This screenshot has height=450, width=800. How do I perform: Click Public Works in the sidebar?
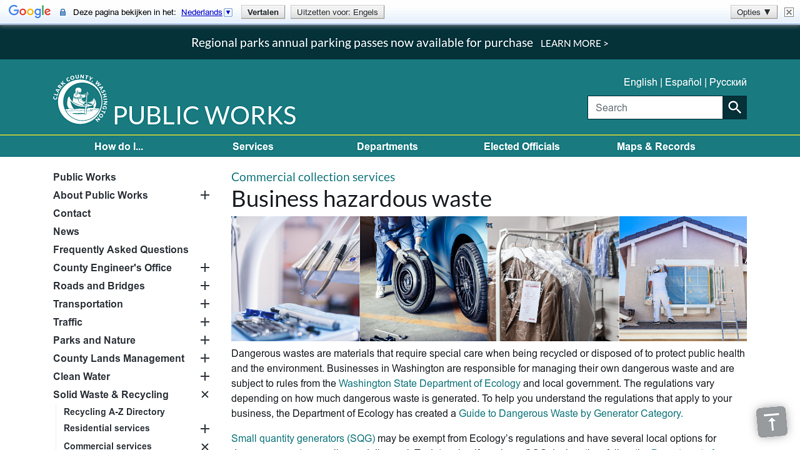85,177
